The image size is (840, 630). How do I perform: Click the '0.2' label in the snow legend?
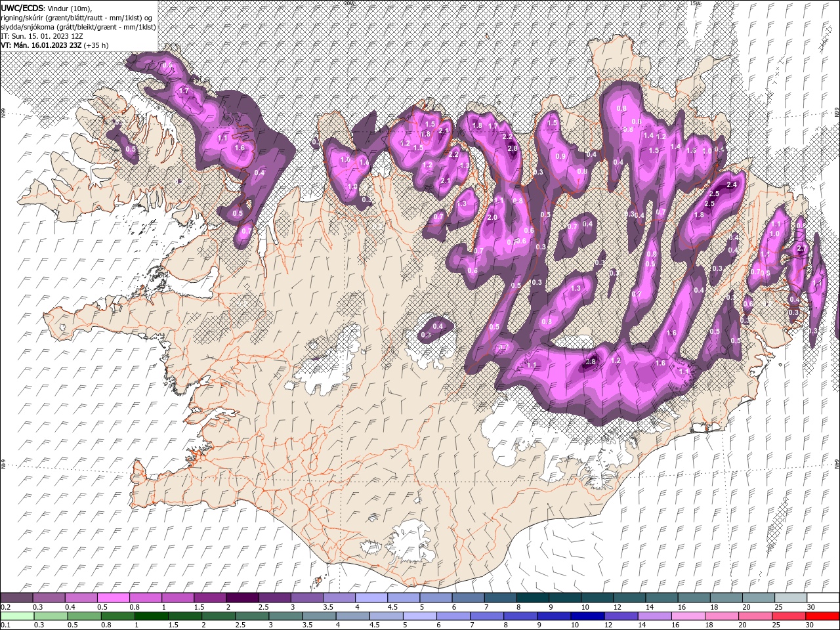pos(5,607)
